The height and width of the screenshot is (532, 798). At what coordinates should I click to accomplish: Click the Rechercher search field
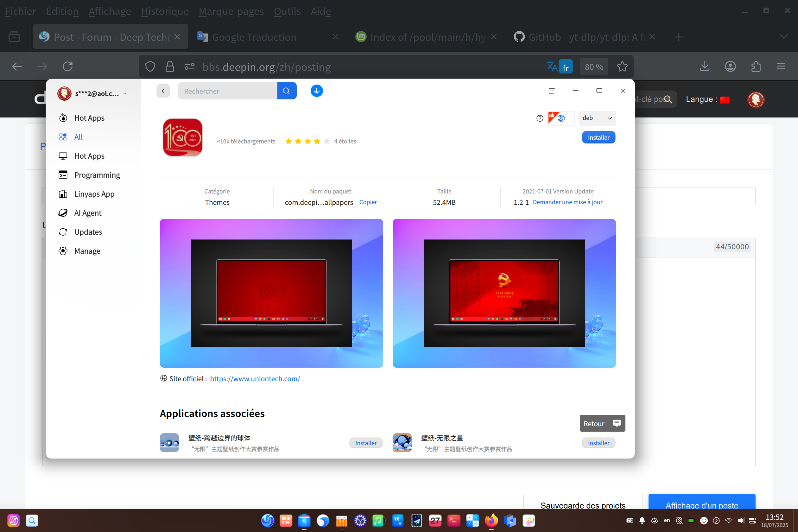tap(227, 91)
